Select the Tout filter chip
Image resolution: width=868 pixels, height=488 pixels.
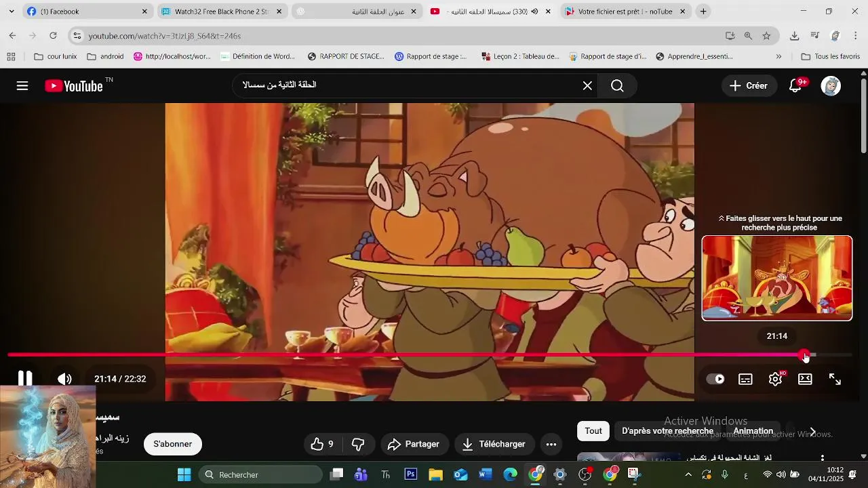click(593, 431)
